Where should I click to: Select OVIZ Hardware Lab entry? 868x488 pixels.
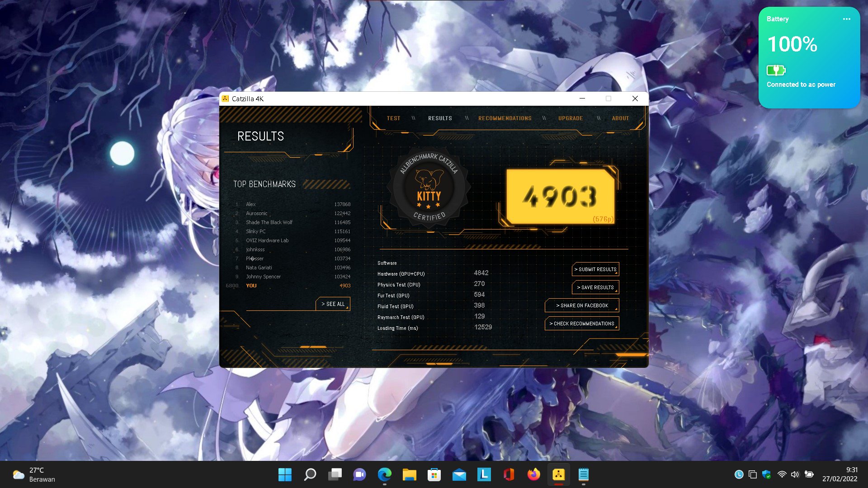[x=292, y=240]
